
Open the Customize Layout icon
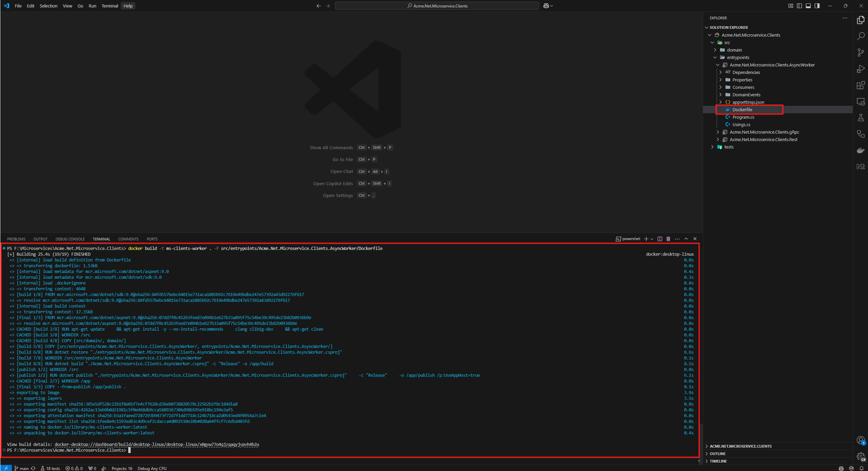pos(791,6)
